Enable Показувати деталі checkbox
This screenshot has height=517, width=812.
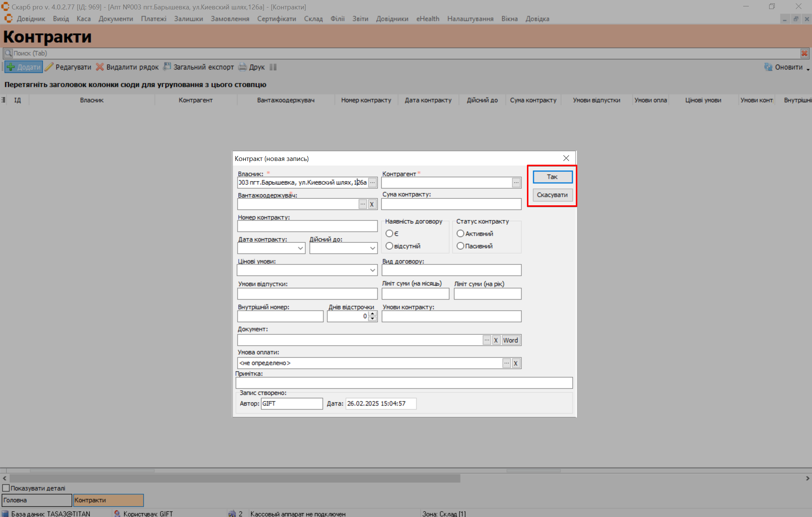[x=6, y=488]
